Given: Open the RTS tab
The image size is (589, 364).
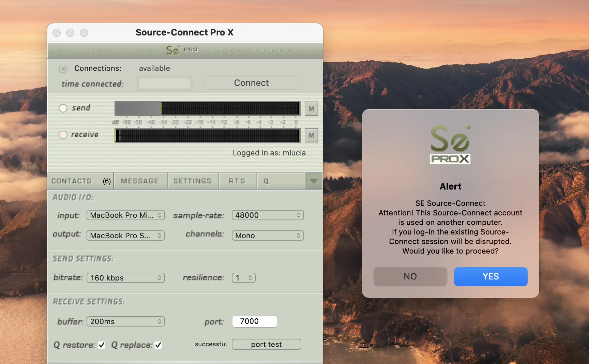Looking at the screenshot, I should pyautogui.click(x=237, y=181).
